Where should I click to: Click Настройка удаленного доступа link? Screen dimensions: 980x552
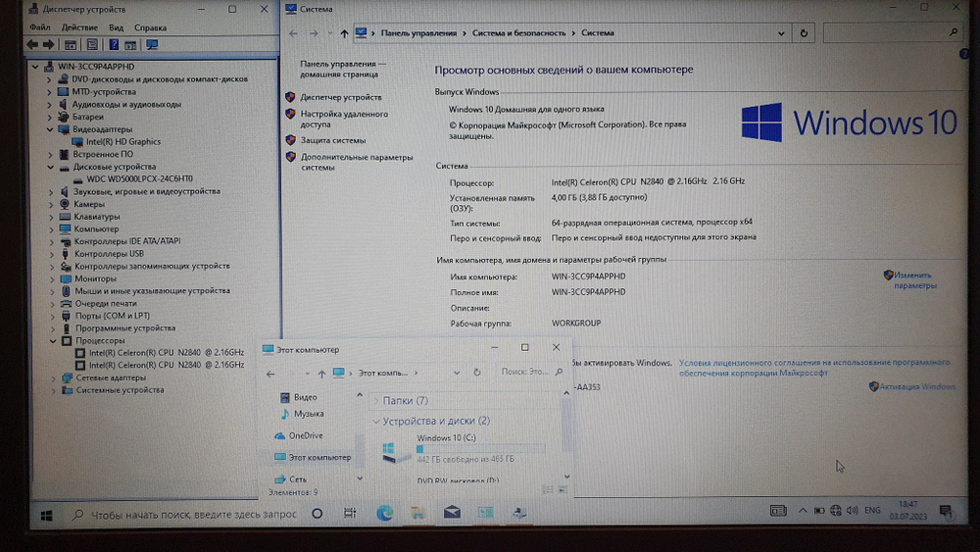(x=344, y=119)
